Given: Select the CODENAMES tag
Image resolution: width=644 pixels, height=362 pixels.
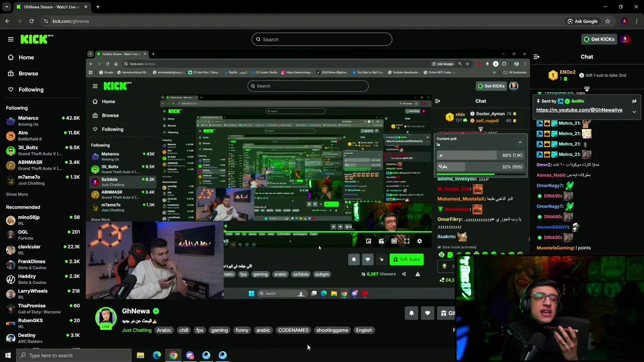Looking at the screenshot, I should 293,330.
